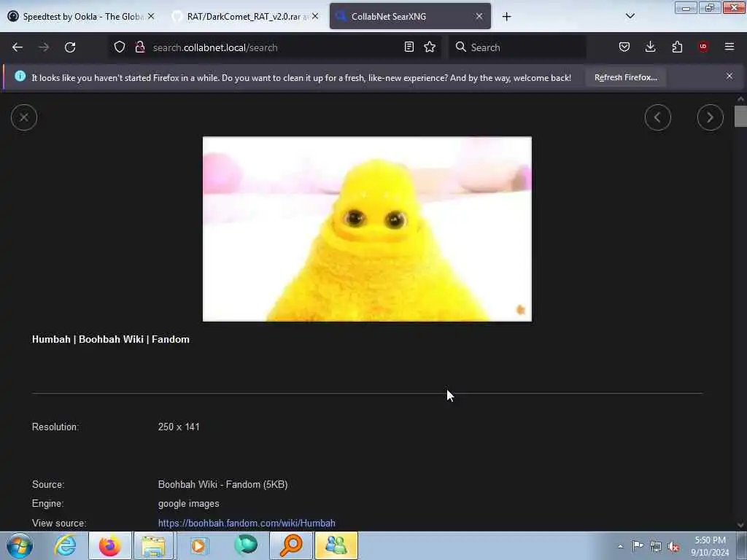
Task: Show hidden system tray icons
Action: click(620, 546)
